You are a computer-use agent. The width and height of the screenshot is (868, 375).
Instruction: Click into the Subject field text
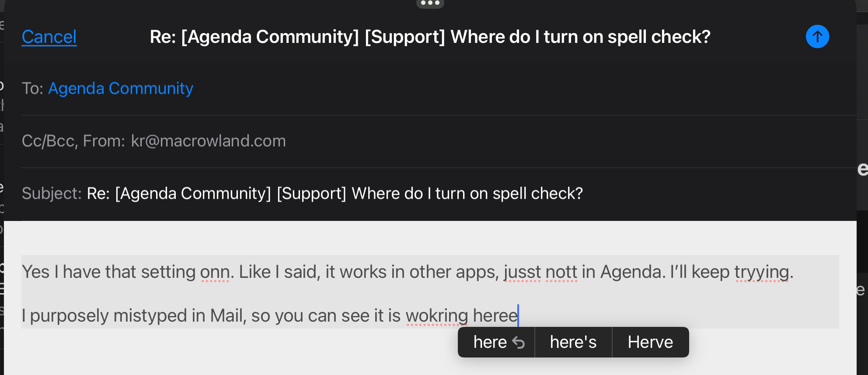pyautogui.click(x=335, y=193)
